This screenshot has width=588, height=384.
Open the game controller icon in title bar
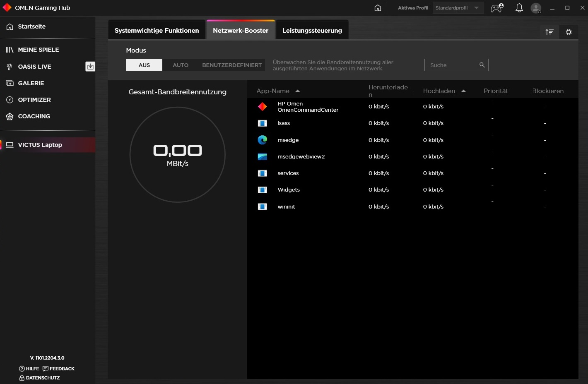tap(497, 8)
